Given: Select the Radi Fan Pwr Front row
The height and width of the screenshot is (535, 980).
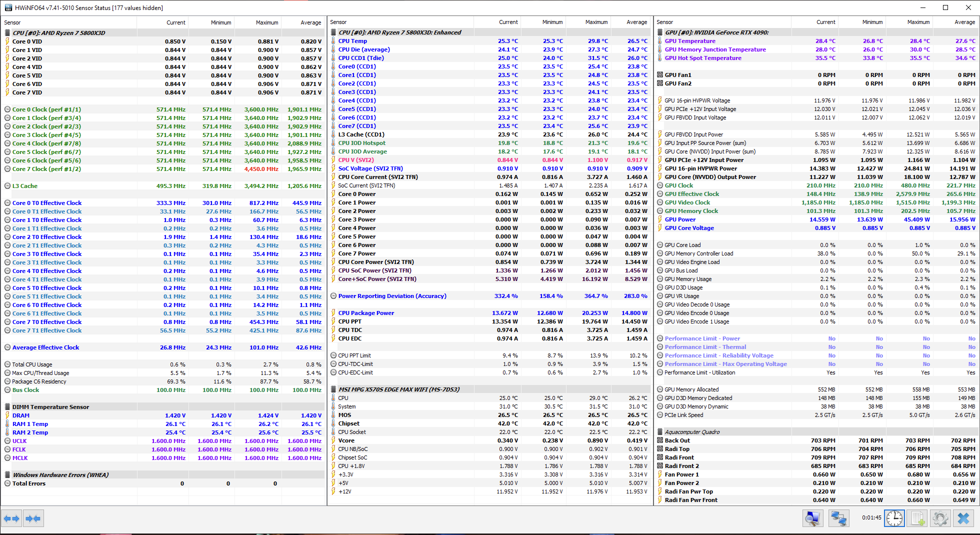Looking at the screenshot, I should 816,500.
